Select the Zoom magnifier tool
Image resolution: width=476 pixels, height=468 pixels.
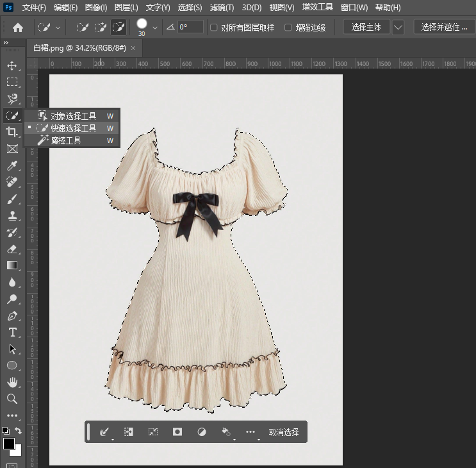(12, 399)
